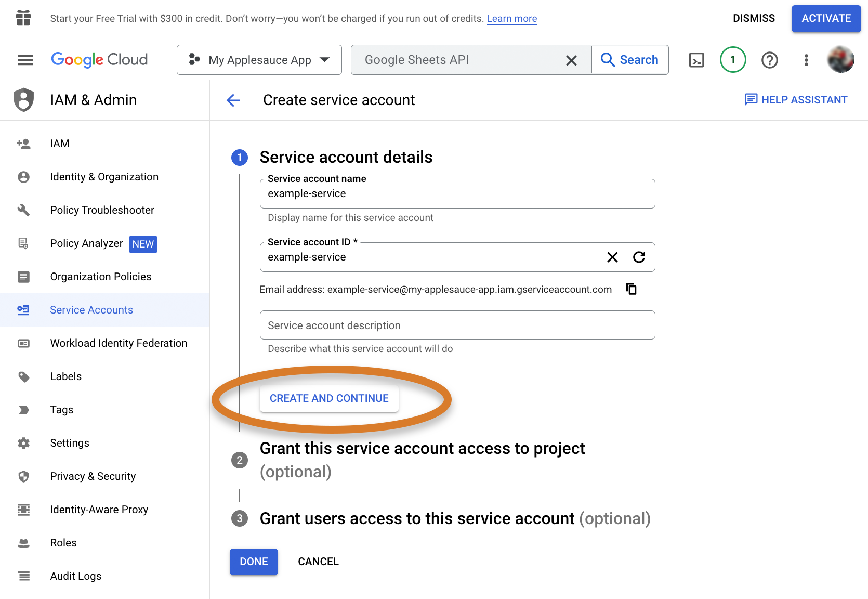Expand step 3 Grant users access
The height and width of the screenshot is (599, 868).
[455, 518]
